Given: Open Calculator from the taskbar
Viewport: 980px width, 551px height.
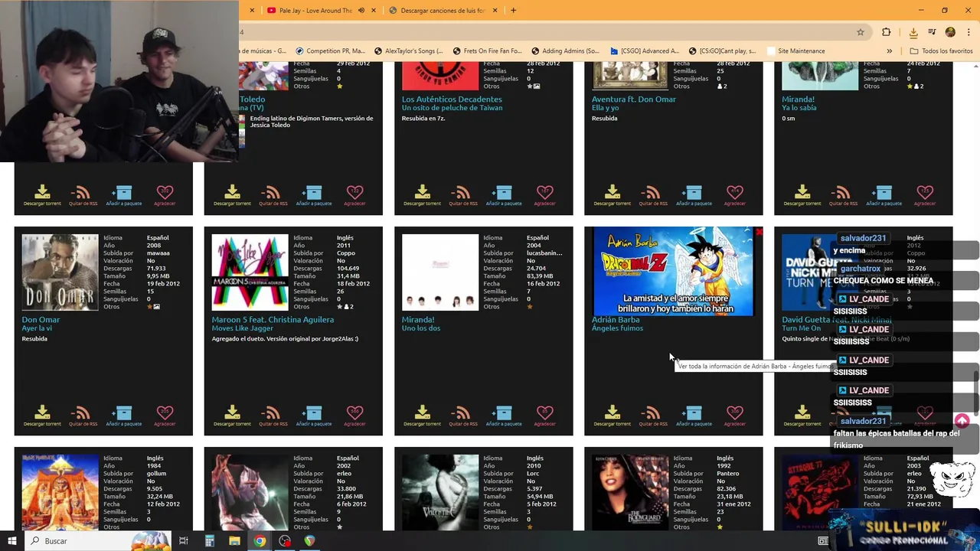Looking at the screenshot, I should tap(209, 540).
